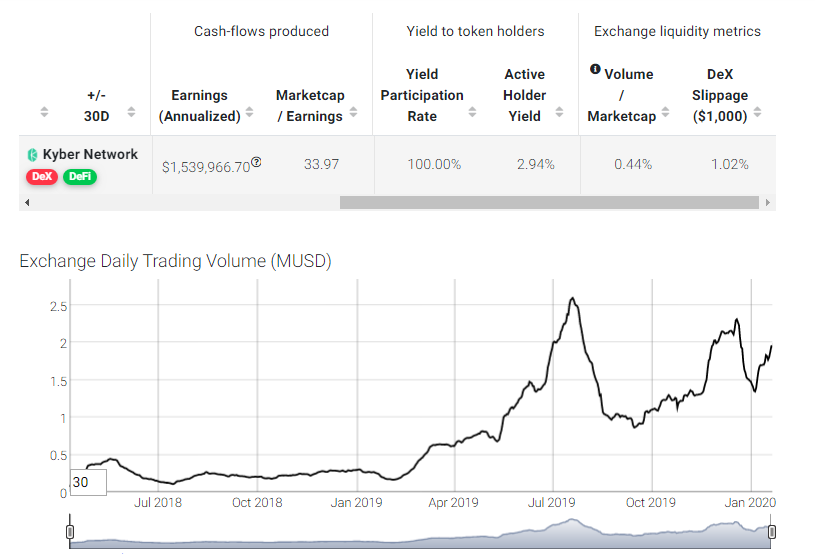Click the chart range selector right handle
Viewport: 815px width, 554px height.
[x=772, y=532]
